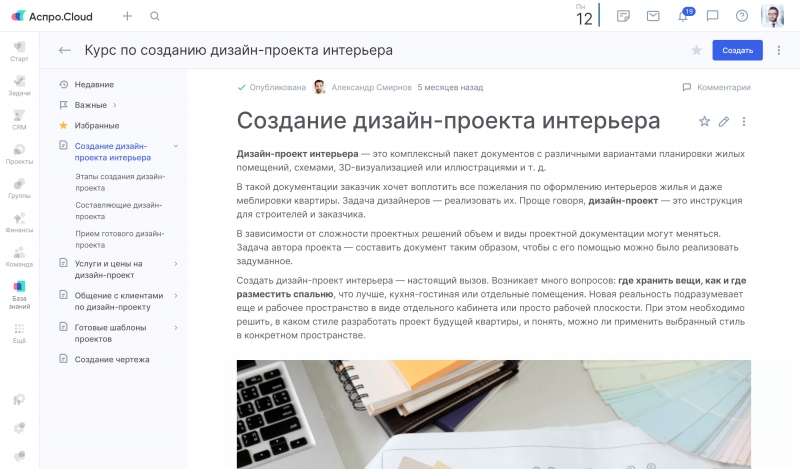This screenshot has height=469, width=800.
Task: Open Комментарии link
Action: 717,87
